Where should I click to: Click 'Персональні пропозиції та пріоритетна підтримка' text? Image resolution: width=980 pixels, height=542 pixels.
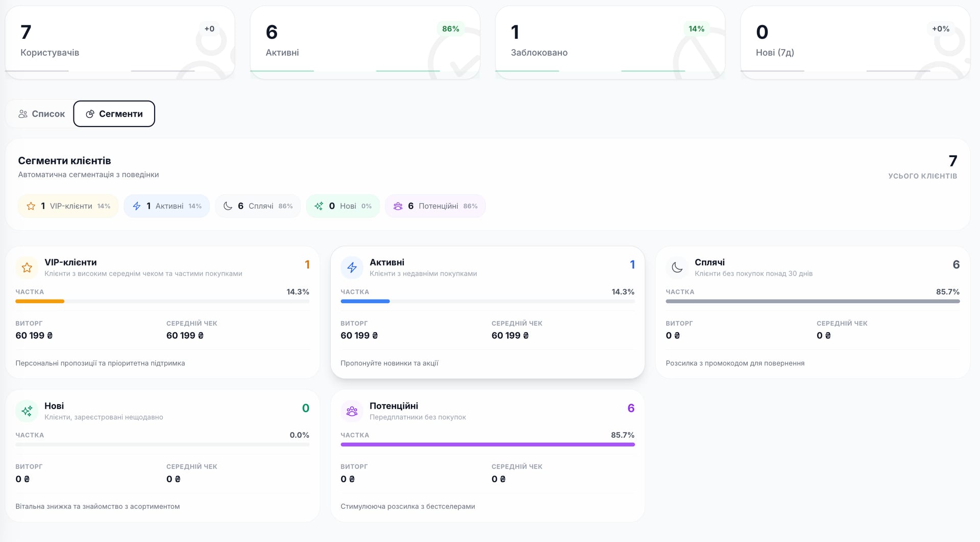100,363
